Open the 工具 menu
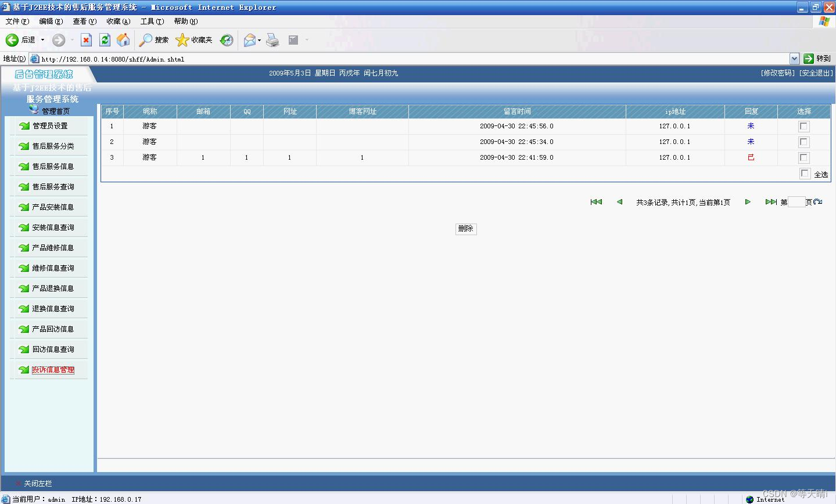The image size is (836, 504). [151, 21]
